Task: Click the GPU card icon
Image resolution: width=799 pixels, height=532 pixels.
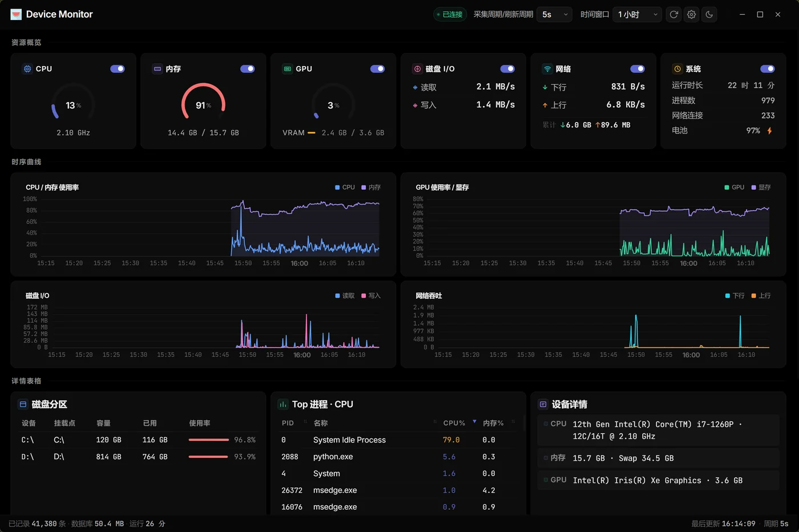Action: pyautogui.click(x=288, y=69)
